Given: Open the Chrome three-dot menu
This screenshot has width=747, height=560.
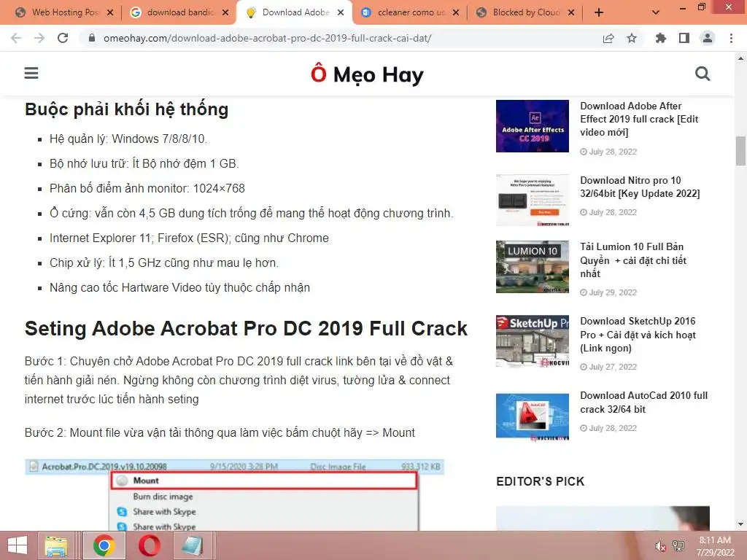Looking at the screenshot, I should coord(731,38).
